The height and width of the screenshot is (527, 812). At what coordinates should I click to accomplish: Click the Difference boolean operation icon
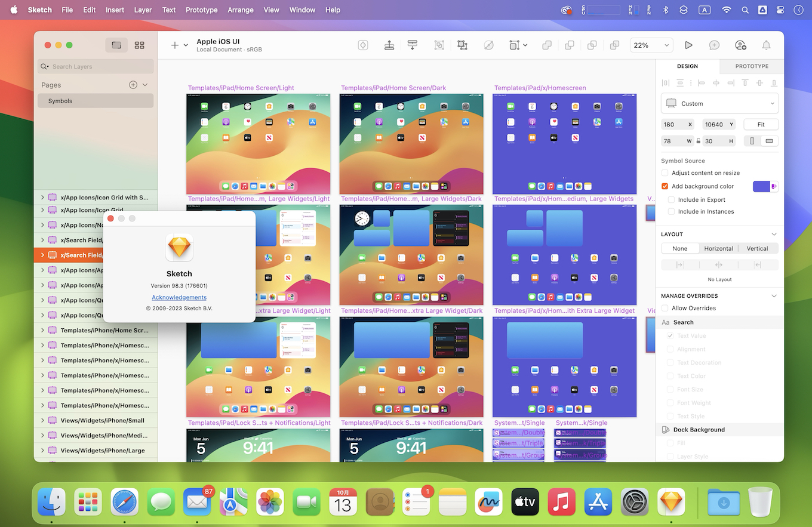(614, 45)
